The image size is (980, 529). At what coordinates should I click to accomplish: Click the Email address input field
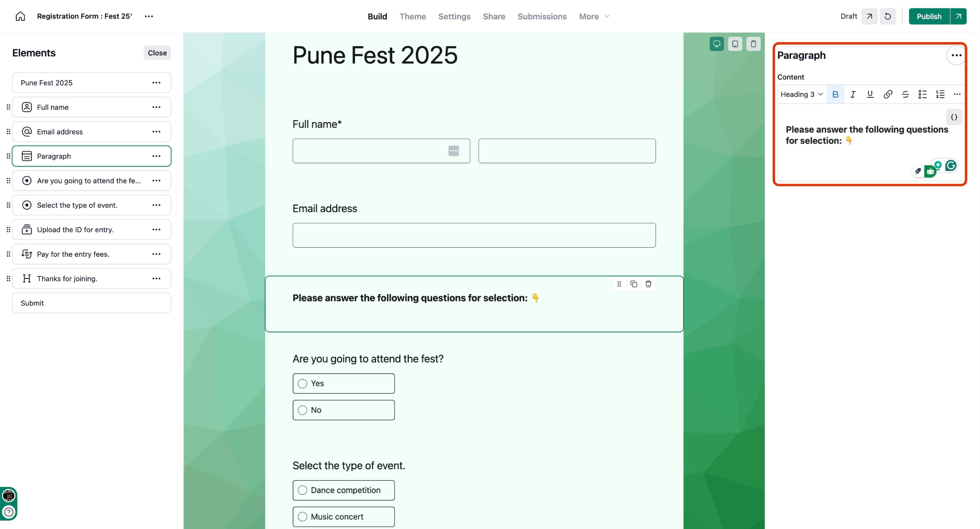tap(474, 235)
